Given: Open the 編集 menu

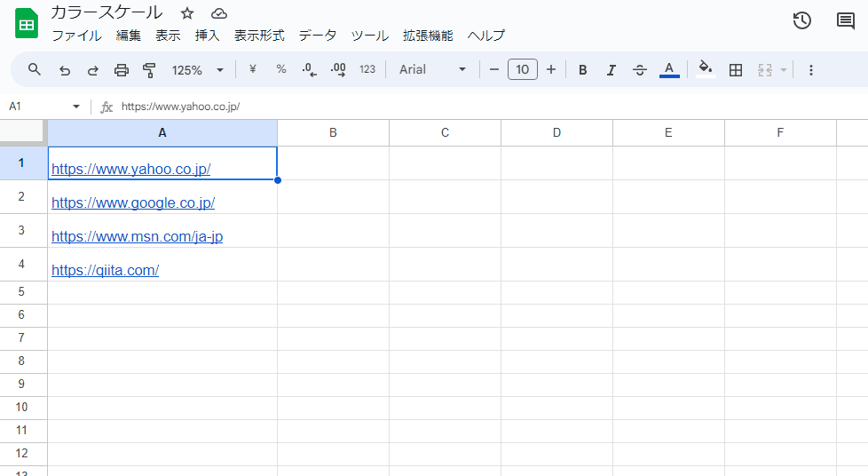Looking at the screenshot, I should pos(129,36).
